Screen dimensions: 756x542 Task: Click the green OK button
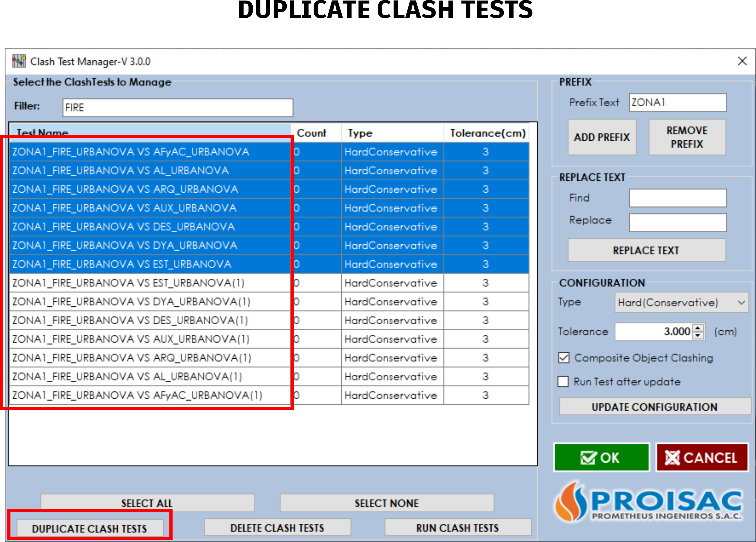click(601, 458)
